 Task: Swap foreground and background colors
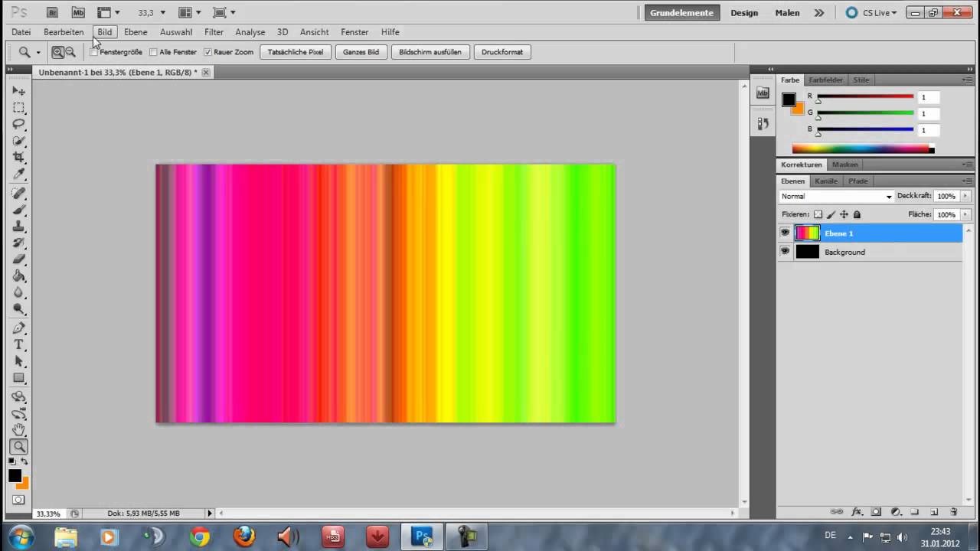[24, 461]
